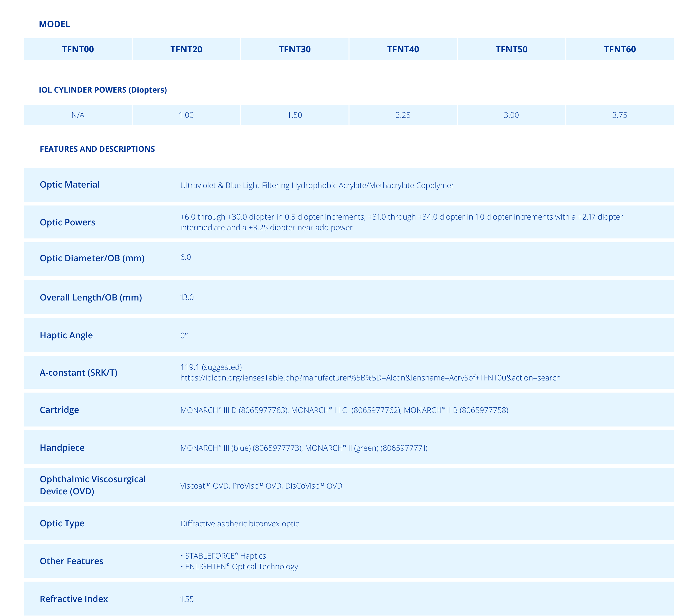Click the 3.75 cylinder power value

click(x=620, y=115)
